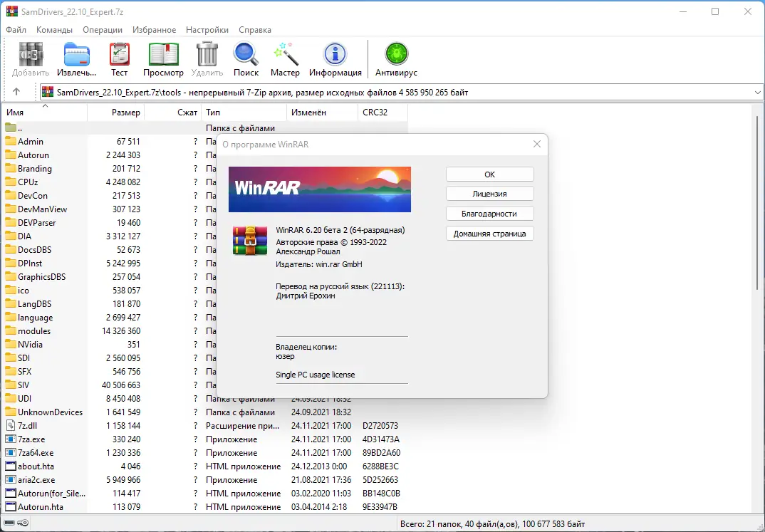Click the Лицензия button
The image size is (765, 532).
[490, 194]
